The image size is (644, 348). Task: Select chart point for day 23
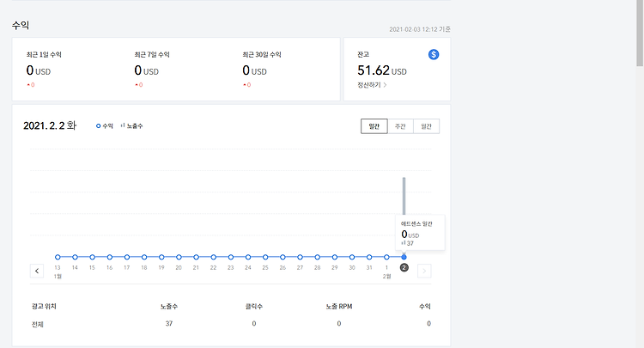(231, 257)
